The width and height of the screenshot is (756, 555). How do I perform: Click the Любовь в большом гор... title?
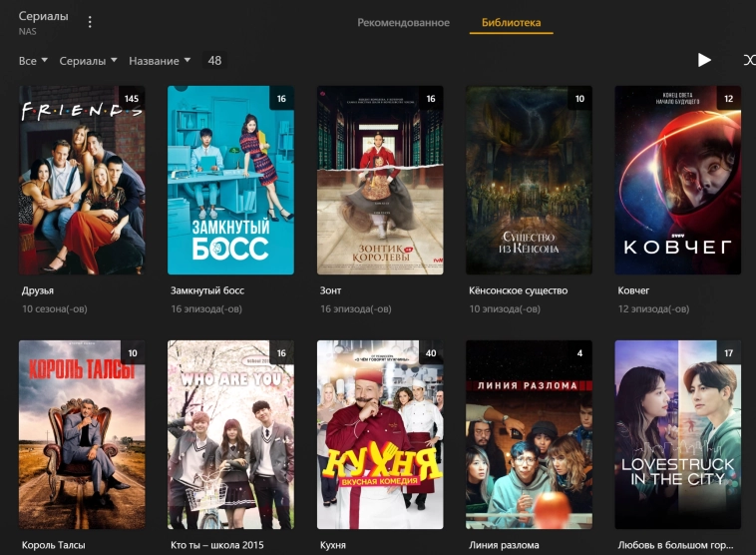pos(675,545)
